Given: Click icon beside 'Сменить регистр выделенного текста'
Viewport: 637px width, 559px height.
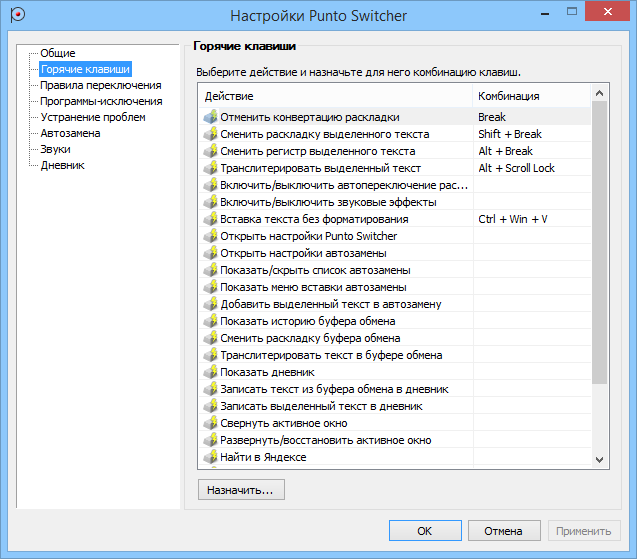Looking at the screenshot, I should [210, 151].
